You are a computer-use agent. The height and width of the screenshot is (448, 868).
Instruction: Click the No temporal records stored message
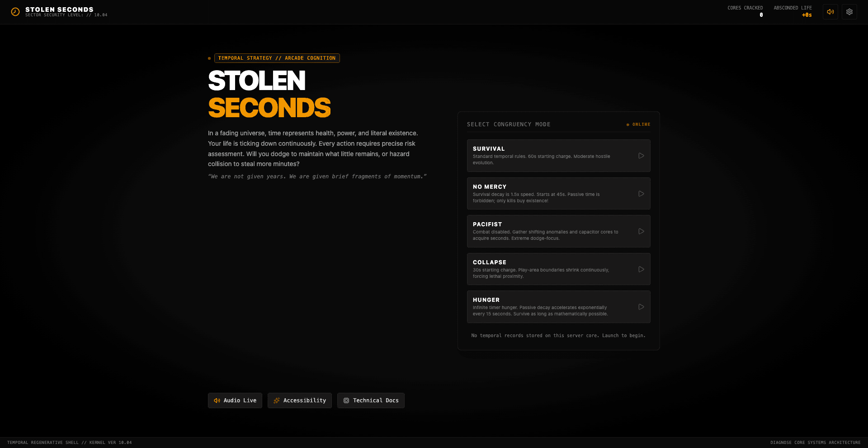[x=558, y=336]
